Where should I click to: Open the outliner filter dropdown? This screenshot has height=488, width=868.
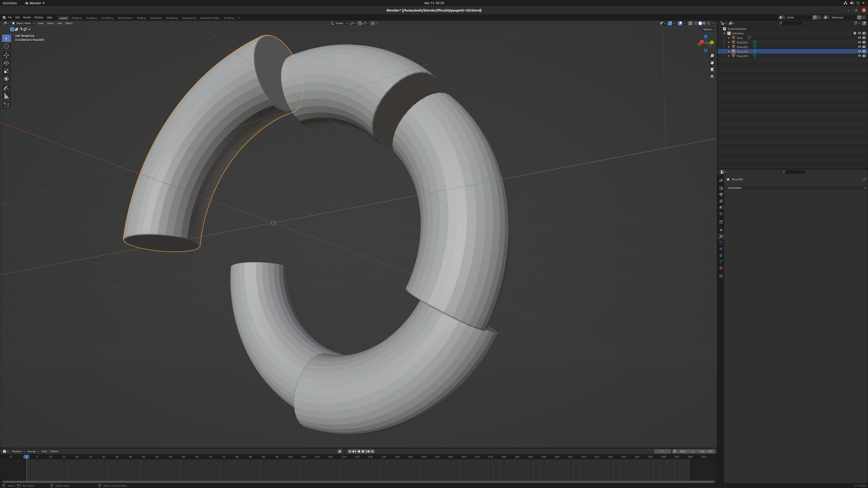pyautogui.click(x=857, y=23)
